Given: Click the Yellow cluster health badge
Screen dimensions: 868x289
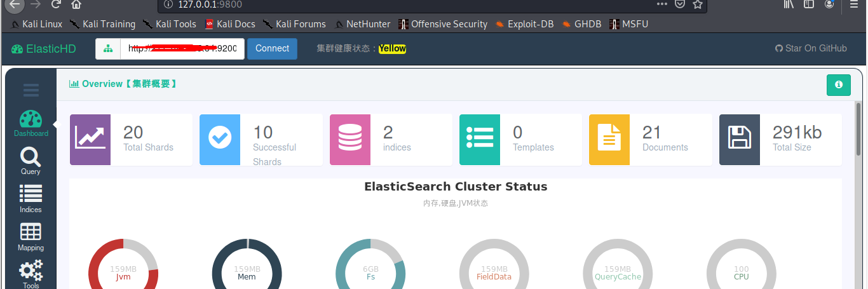Looking at the screenshot, I should [392, 48].
